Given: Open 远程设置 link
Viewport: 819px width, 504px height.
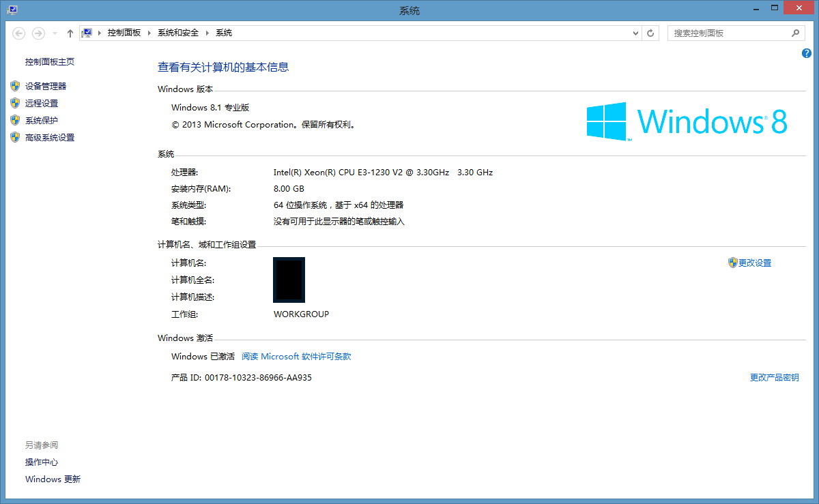Looking at the screenshot, I should point(42,103).
